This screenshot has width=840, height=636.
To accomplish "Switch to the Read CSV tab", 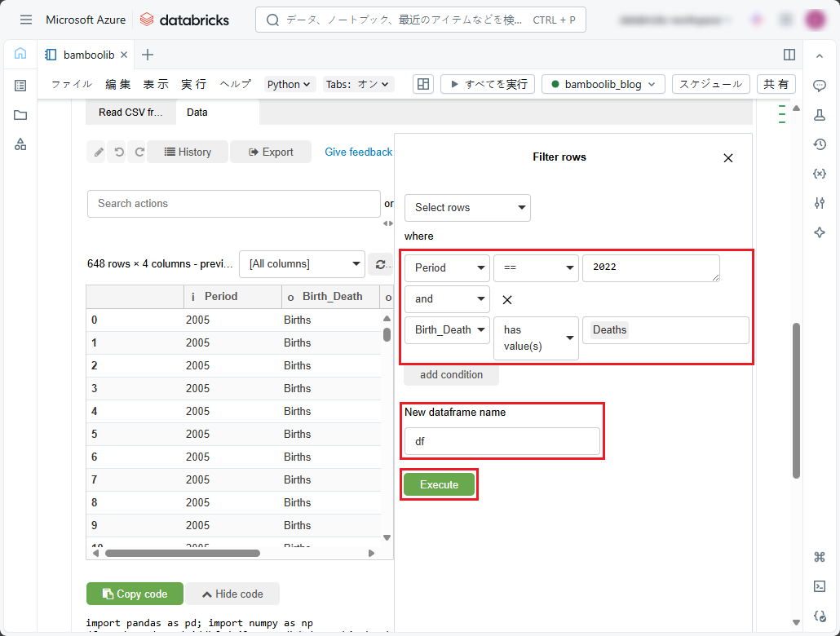I will (x=130, y=113).
